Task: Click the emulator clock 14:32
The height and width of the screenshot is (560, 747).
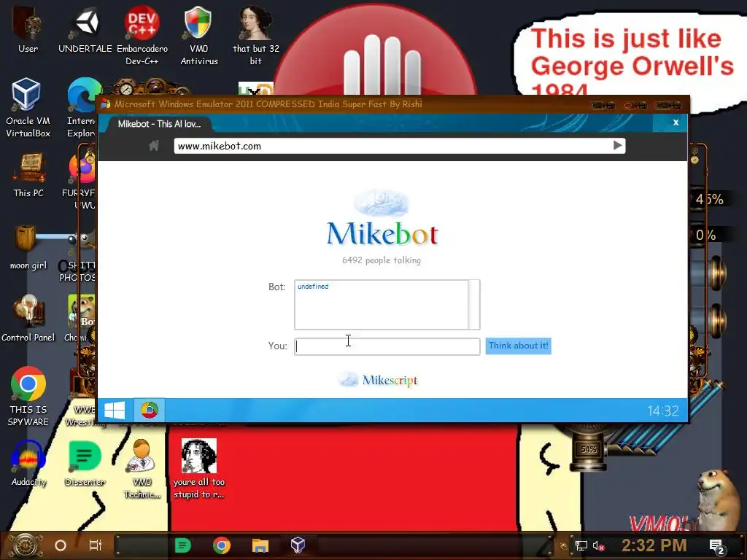Action: pyautogui.click(x=662, y=411)
